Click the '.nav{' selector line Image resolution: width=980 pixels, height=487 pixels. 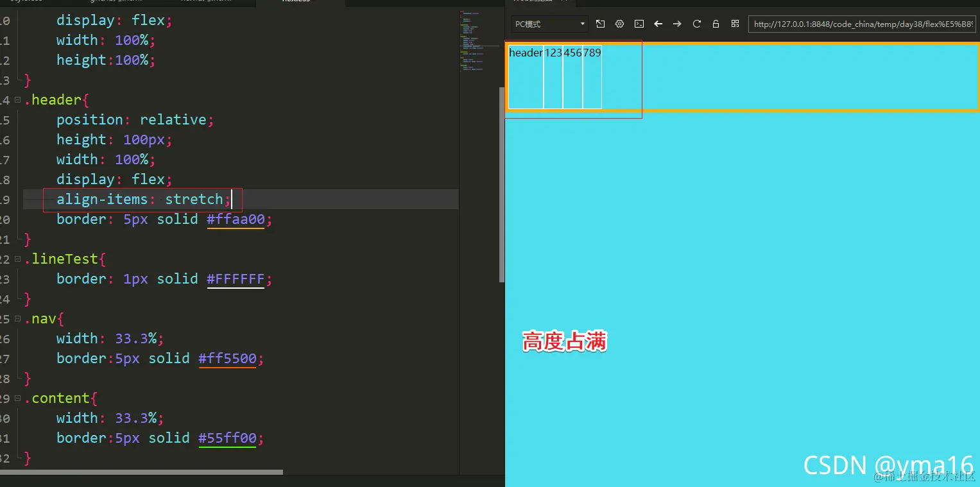[x=45, y=319]
